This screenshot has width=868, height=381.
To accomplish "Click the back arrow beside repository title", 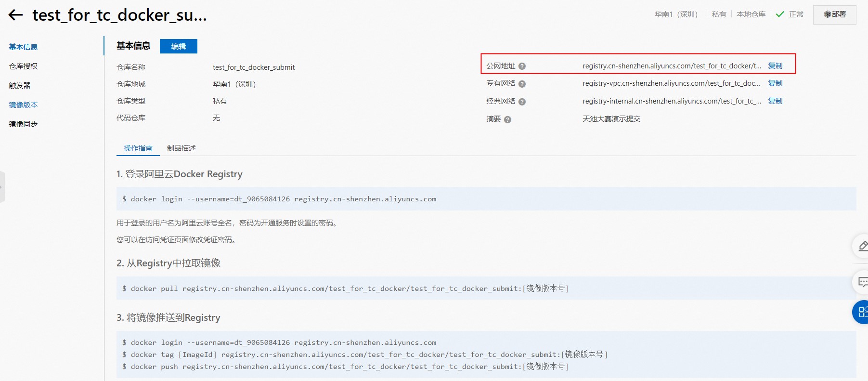I will (16, 15).
